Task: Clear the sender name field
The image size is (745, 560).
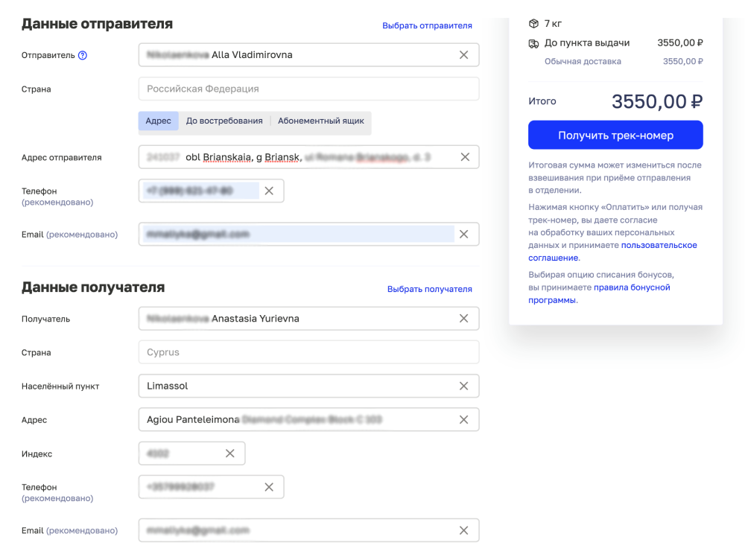Action: click(463, 55)
